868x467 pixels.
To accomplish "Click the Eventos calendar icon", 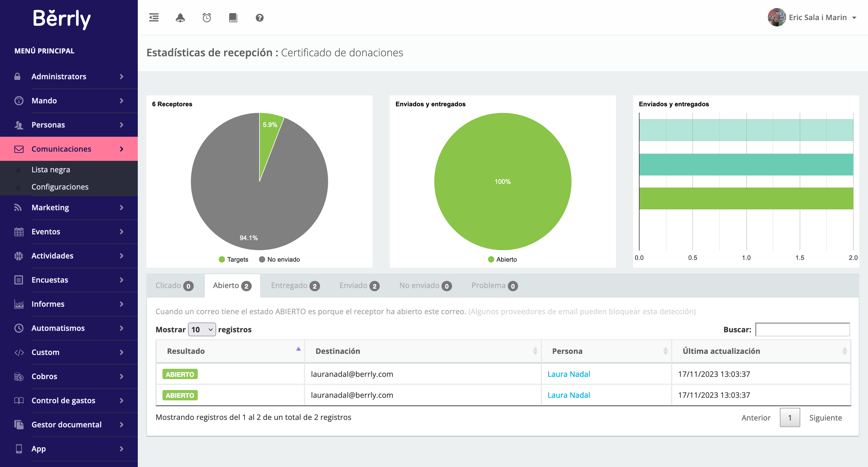I will (19, 232).
